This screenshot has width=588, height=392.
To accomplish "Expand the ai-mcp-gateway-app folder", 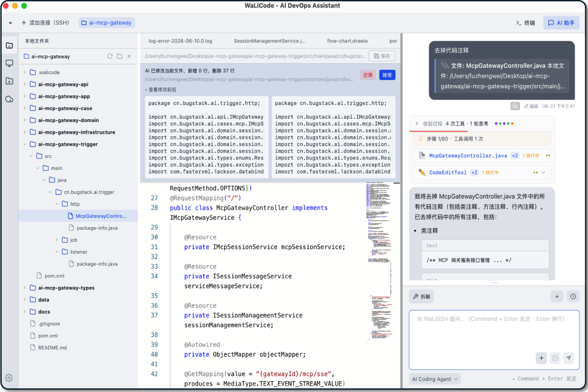I will click(24, 96).
